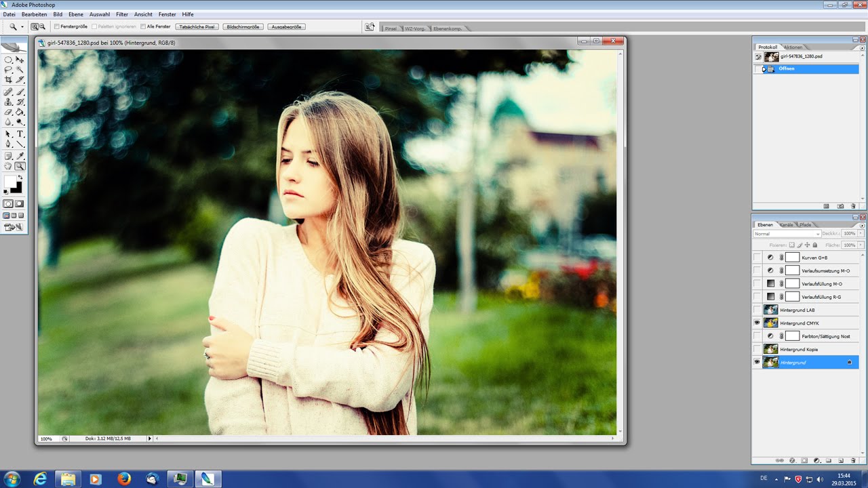This screenshot has width=868, height=488.
Task: Open the Ebenen panel flyout menu
Action: point(862,226)
